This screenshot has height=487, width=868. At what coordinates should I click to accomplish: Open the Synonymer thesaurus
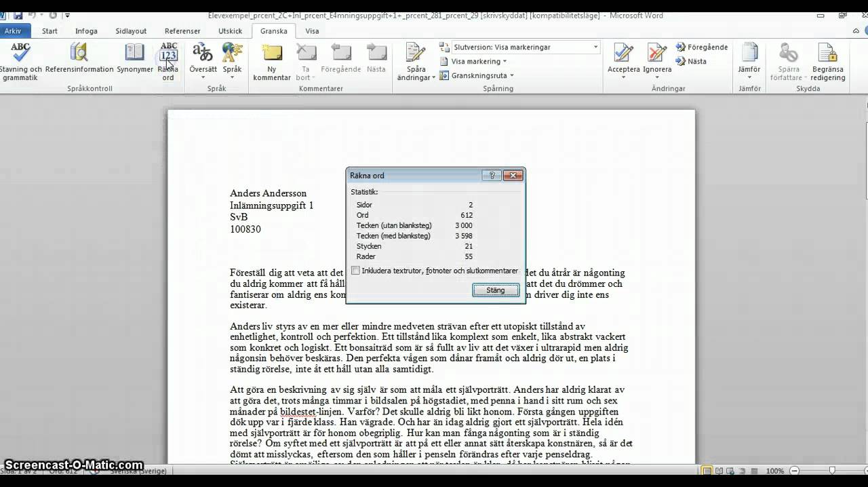(x=135, y=58)
